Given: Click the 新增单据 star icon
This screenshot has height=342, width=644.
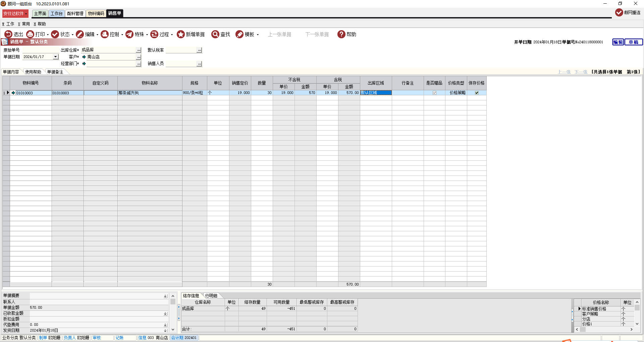Looking at the screenshot, I should coord(181,34).
